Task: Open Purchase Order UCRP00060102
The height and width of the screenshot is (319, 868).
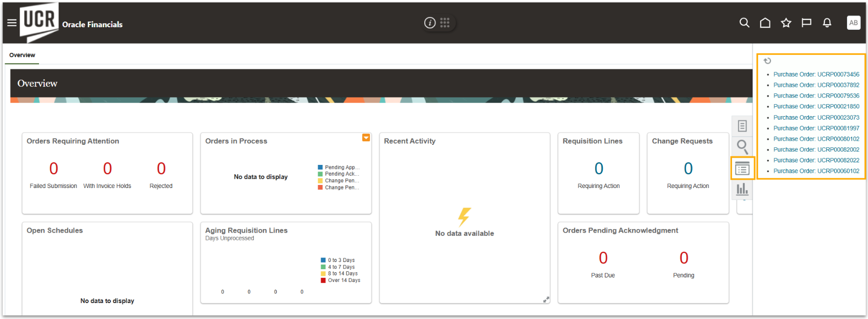Action: (x=816, y=171)
